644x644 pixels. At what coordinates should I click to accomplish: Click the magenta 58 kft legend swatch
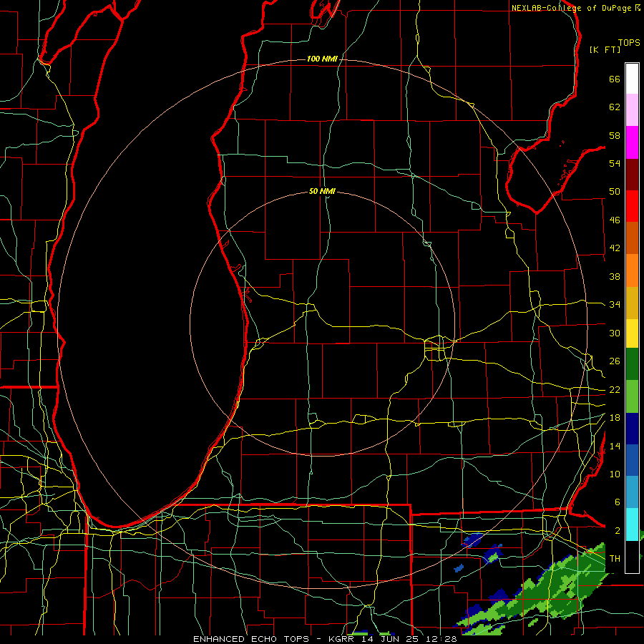[632, 142]
